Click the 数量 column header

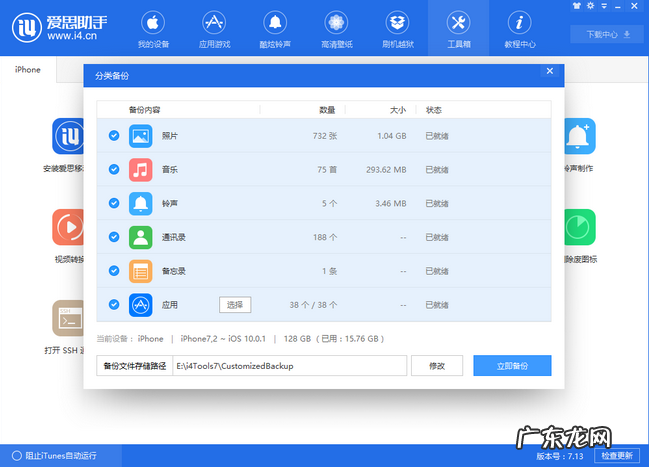(x=327, y=110)
